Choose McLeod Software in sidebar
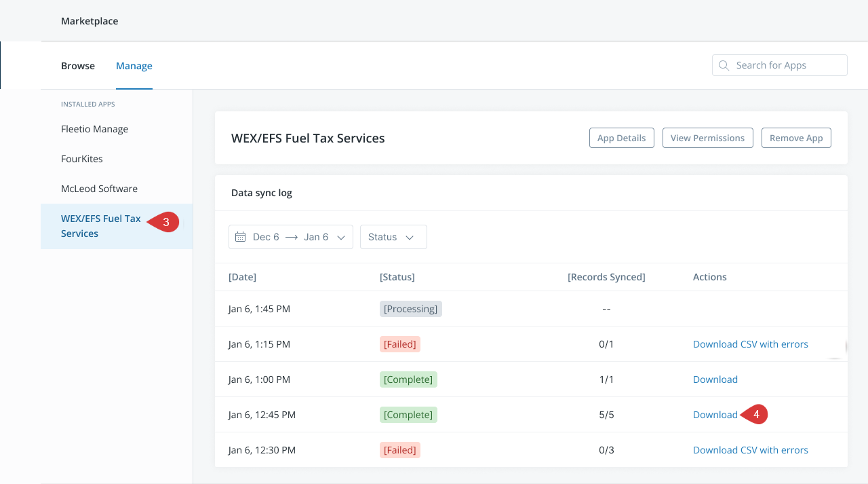The image size is (868, 484). click(99, 189)
